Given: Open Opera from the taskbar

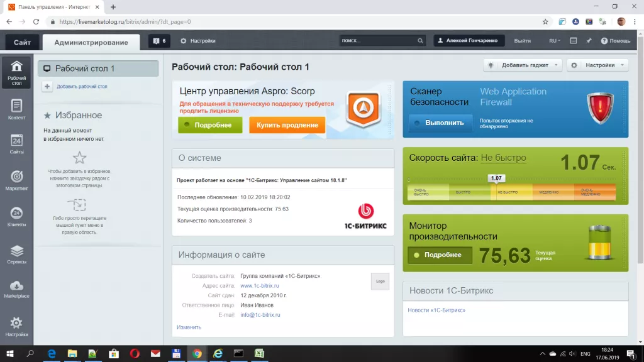Looking at the screenshot, I should 135,353.
